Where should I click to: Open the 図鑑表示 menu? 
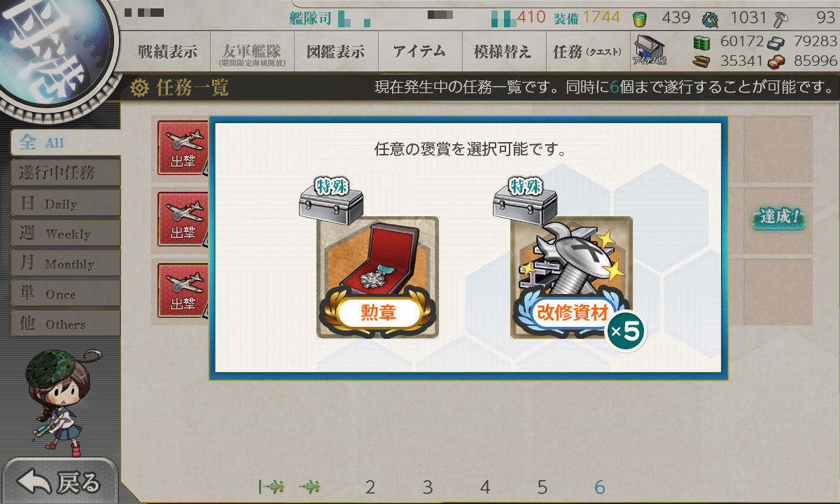335,51
